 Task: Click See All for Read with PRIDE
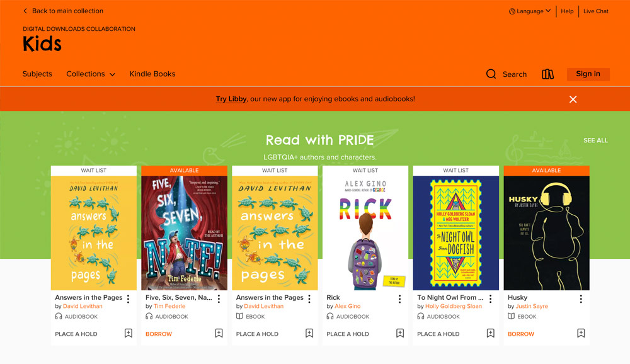point(595,140)
